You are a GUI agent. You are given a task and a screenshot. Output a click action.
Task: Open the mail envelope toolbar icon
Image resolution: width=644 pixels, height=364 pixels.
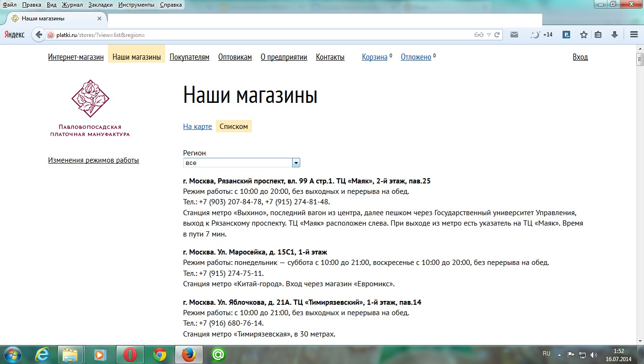pos(514,35)
